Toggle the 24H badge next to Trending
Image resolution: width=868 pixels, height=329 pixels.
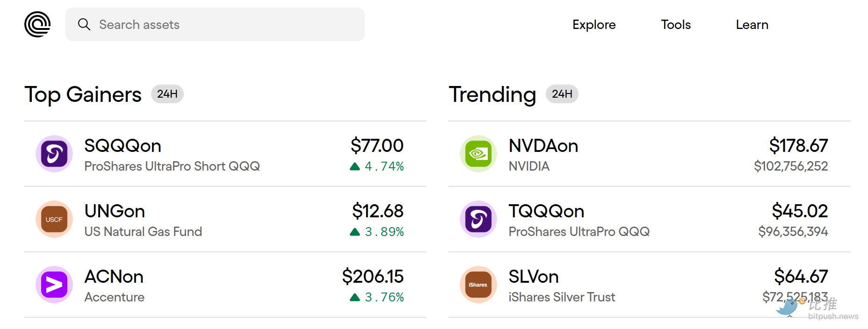click(562, 94)
